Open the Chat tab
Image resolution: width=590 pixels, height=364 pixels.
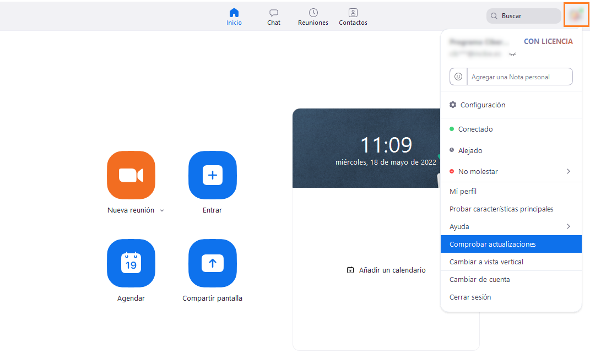coord(274,17)
